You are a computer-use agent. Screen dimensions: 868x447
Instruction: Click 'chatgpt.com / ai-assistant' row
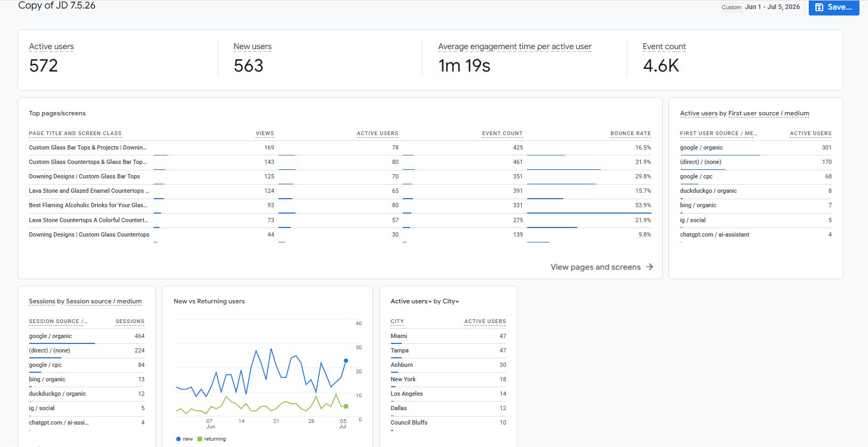coord(755,234)
